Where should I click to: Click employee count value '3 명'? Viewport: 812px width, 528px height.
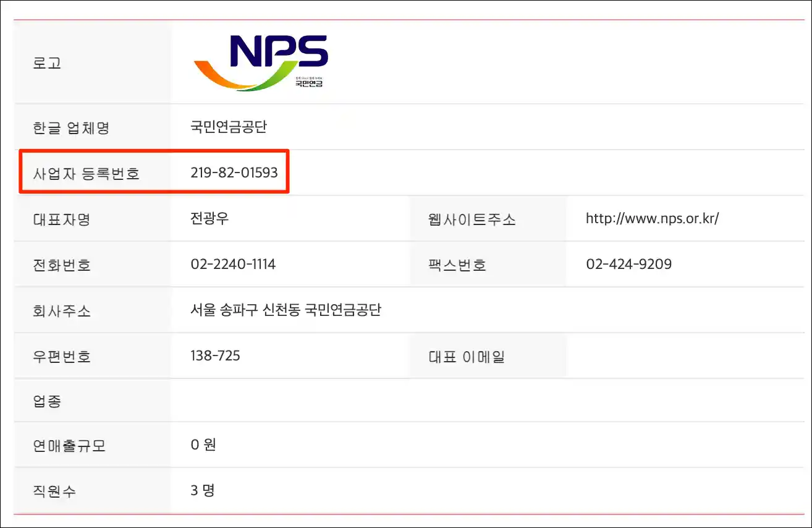(203, 490)
